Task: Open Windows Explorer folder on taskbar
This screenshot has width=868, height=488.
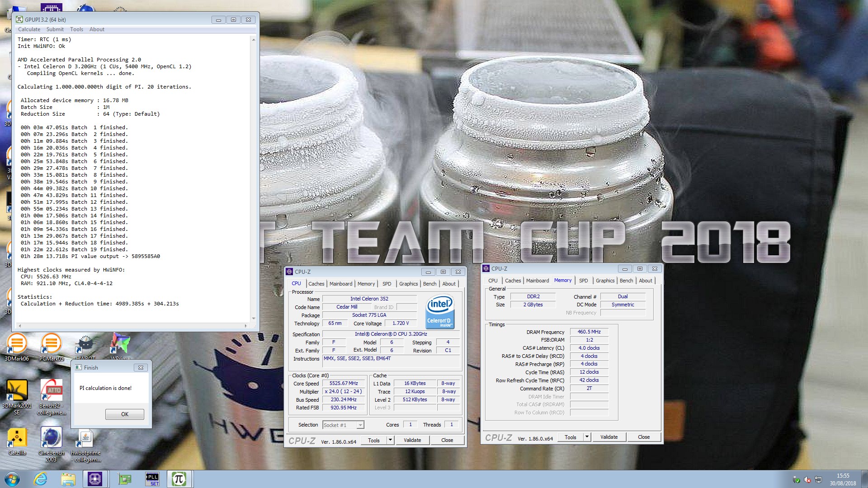Action: (x=68, y=479)
